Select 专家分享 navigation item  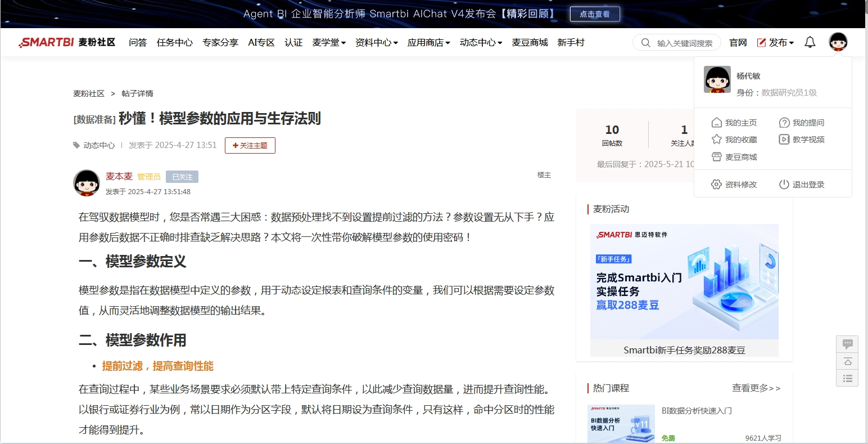coord(220,43)
